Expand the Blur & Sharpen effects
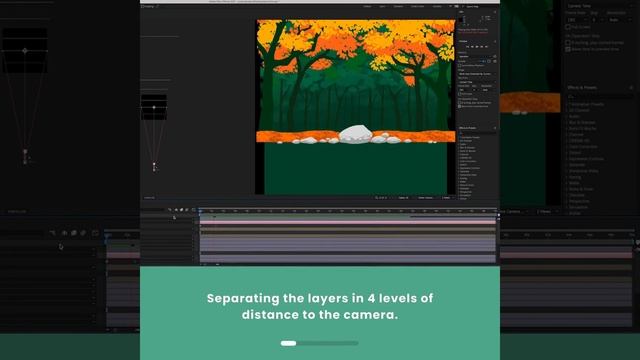The height and width of the screenshot is (360, 640). click(x=458, y=148)
